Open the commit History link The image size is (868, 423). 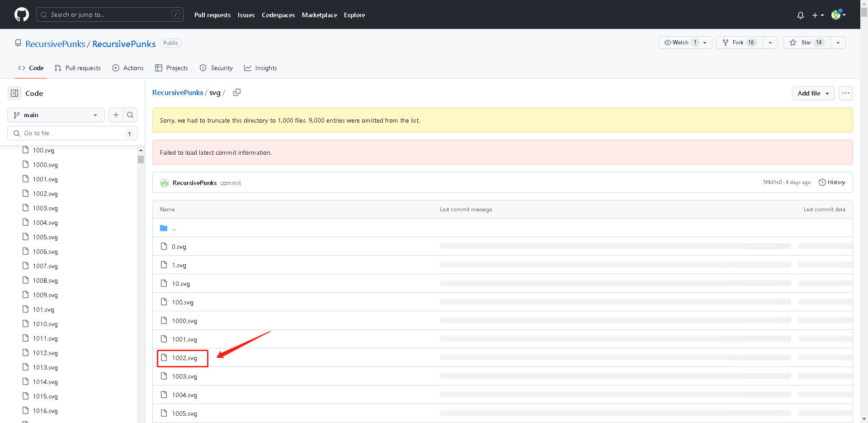(832, 182)
